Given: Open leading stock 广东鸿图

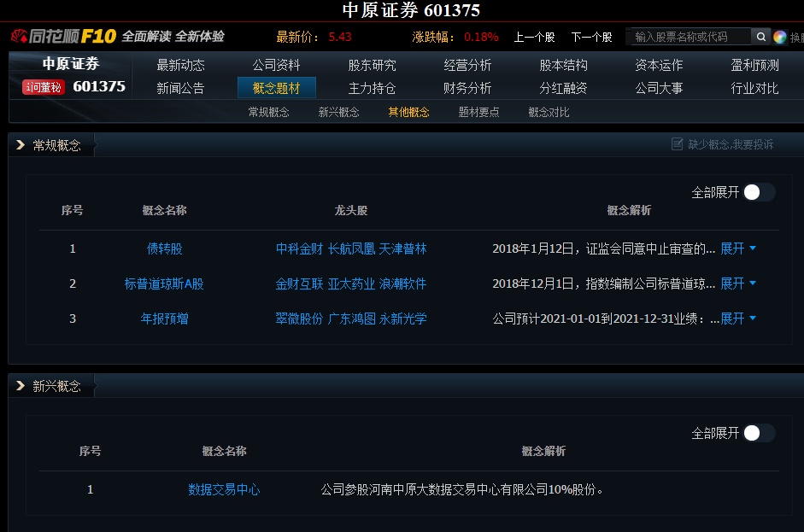Looking at the screenshot, I should click(351, 319).
